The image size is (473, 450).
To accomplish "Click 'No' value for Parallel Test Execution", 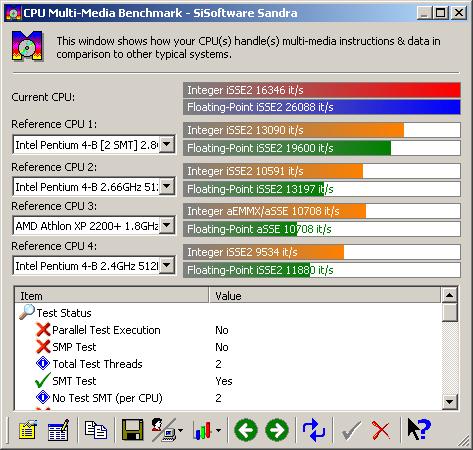I will pyautogui.click(x=222, y=330).
